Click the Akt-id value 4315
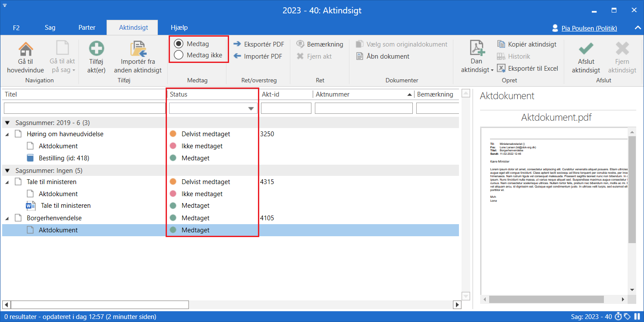644x322 pixels. (x=267, y=182)
